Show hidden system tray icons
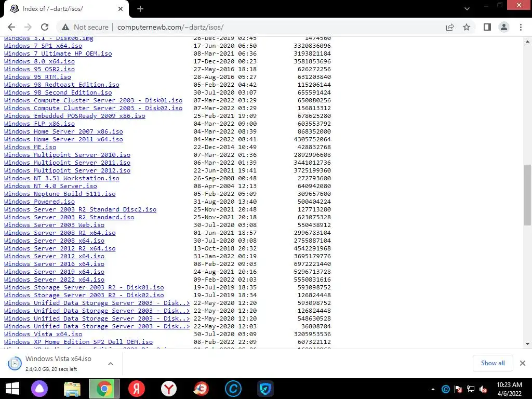 [433, 389]
